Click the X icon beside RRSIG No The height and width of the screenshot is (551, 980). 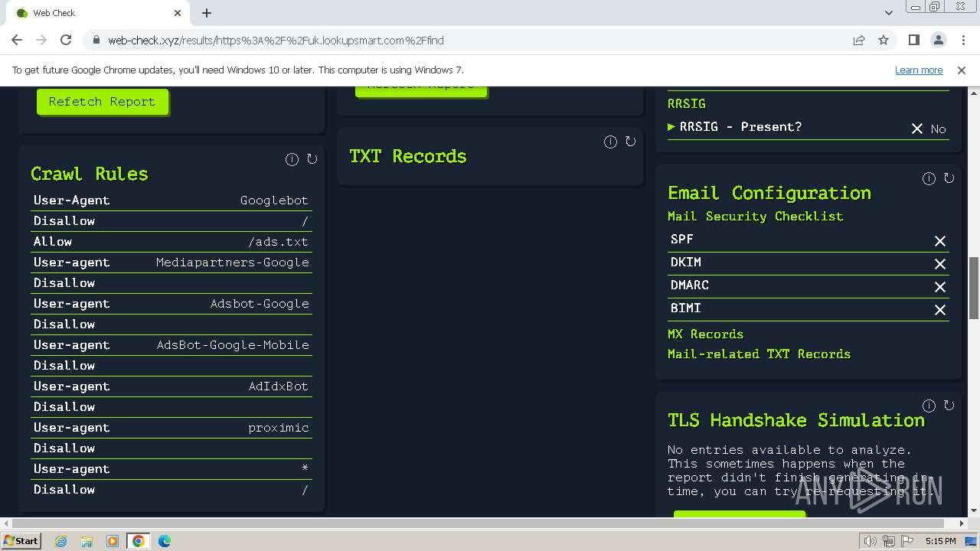coord(916,129)
